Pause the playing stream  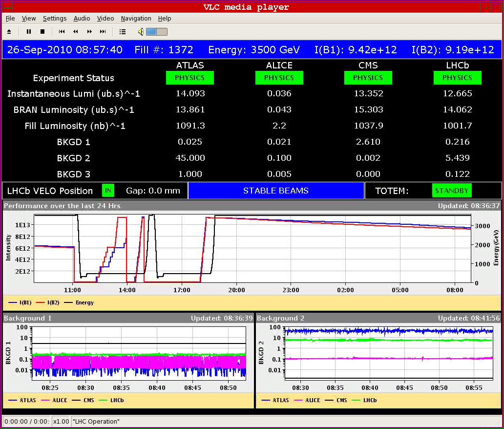29,32
